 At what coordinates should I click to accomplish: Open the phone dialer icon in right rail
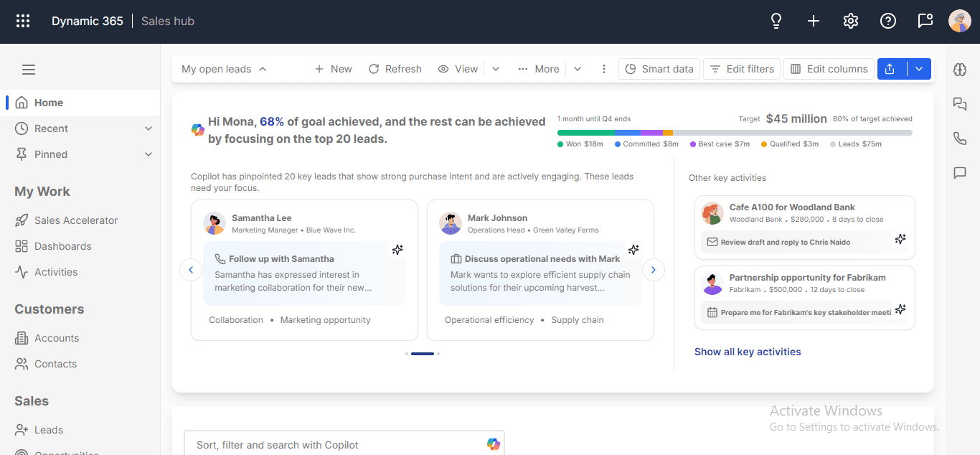pyautogui.click(x=960, y=139)
